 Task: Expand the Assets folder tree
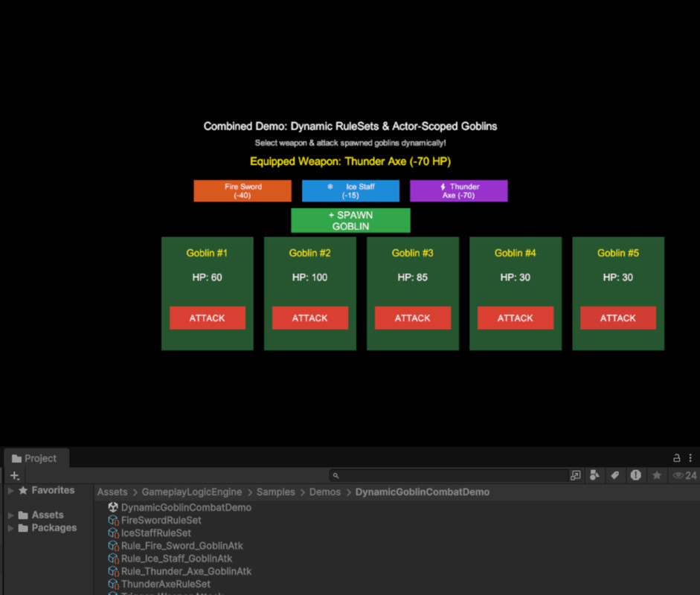tap(10, 515)
